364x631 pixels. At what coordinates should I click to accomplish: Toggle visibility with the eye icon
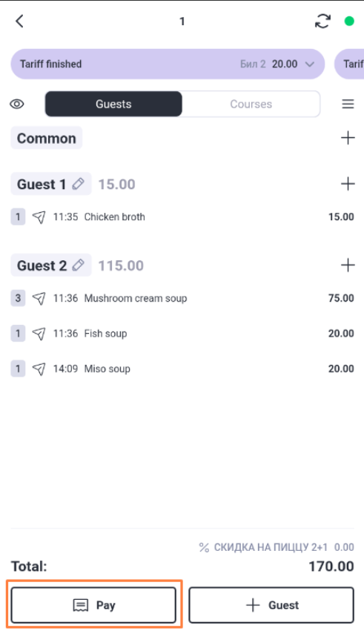(x=17, y=105)
